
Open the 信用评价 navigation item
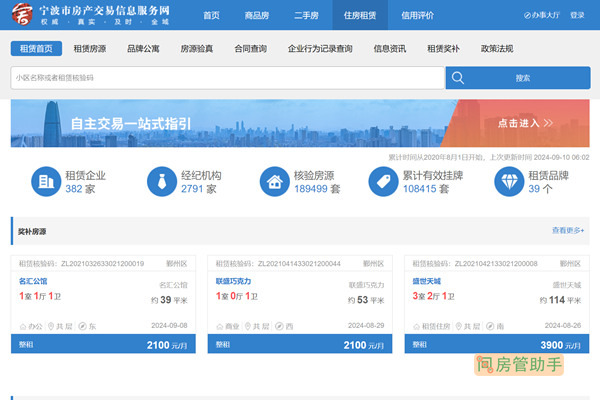click(417, 15)
